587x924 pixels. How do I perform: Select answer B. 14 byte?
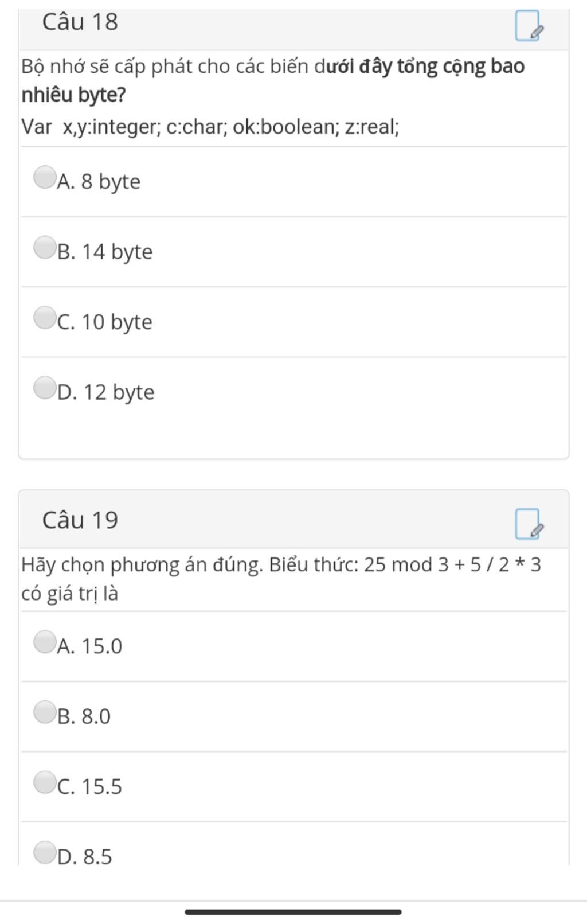click(x=44, y=248)
